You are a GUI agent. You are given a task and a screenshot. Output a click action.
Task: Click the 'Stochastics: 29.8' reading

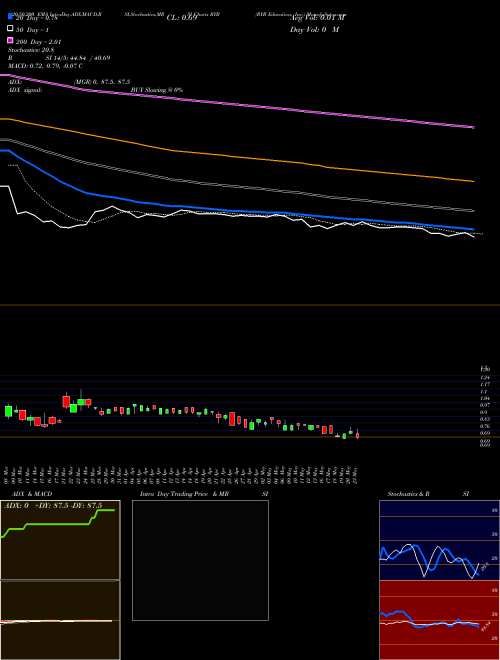point(29,50)
